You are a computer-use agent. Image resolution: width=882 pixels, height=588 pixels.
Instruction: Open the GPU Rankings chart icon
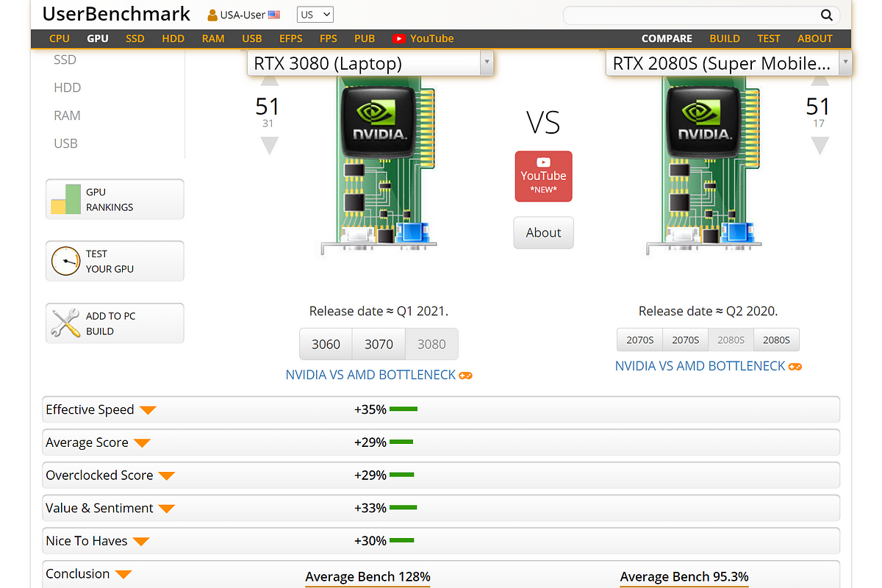pyautogui.click(x=65, y=199)
